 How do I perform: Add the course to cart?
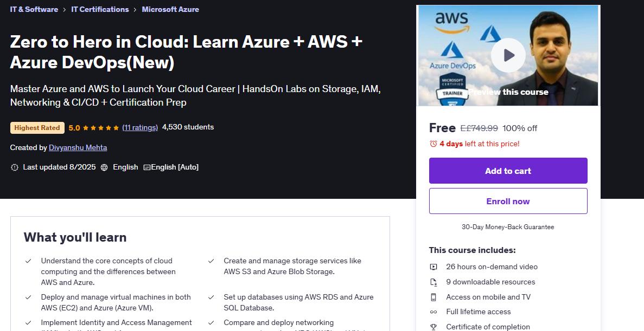[x=508, y=171]
